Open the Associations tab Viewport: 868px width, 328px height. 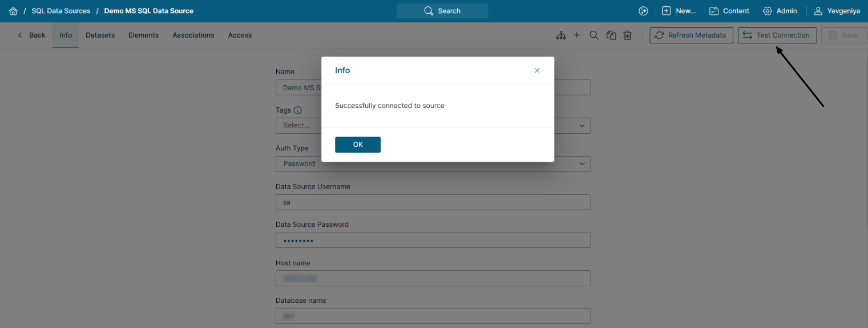(x=193, y=35)
